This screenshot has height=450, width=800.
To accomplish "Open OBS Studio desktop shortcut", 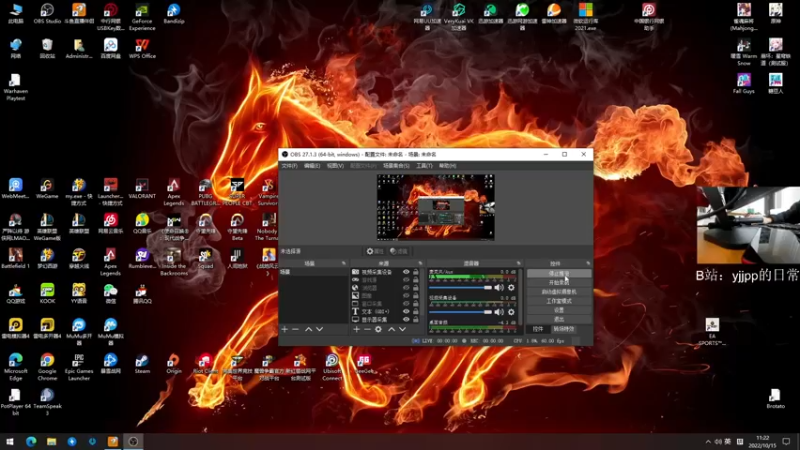I will [47, 12].
